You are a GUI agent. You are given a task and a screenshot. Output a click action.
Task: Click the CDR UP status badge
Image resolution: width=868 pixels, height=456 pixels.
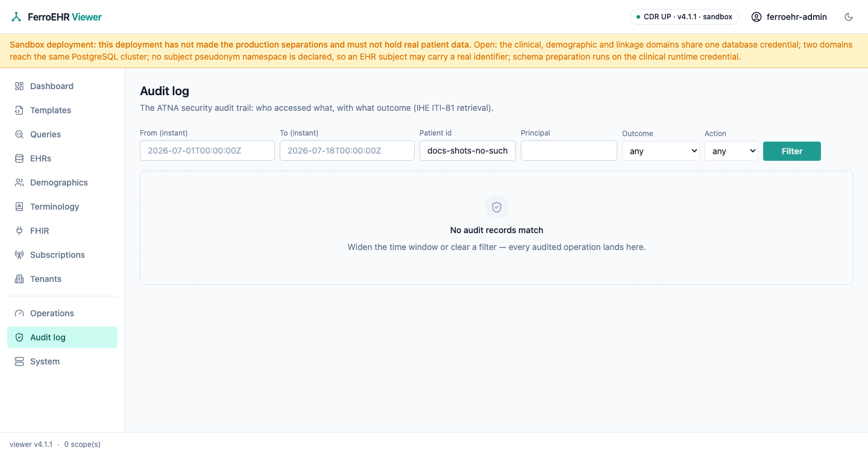point(684,17)
